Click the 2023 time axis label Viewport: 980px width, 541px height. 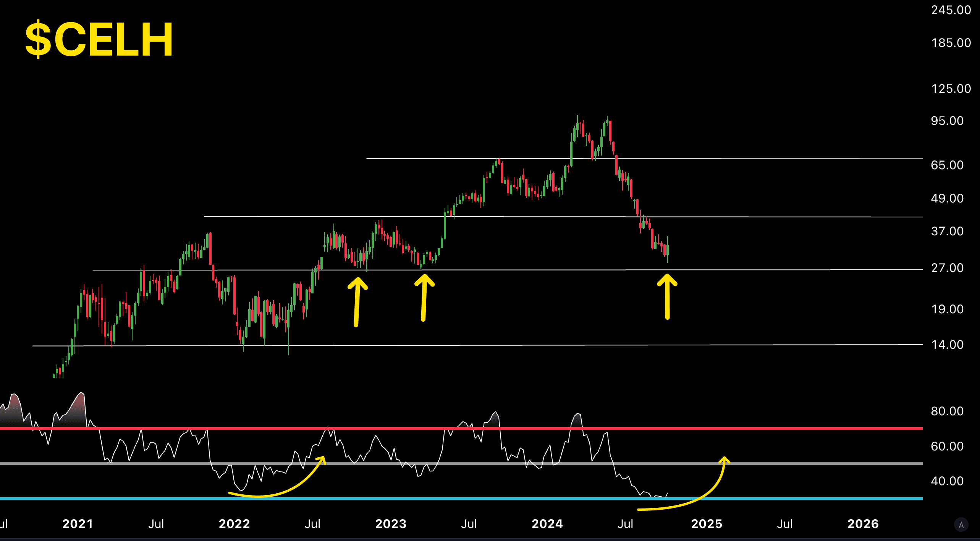coord(391,524)
